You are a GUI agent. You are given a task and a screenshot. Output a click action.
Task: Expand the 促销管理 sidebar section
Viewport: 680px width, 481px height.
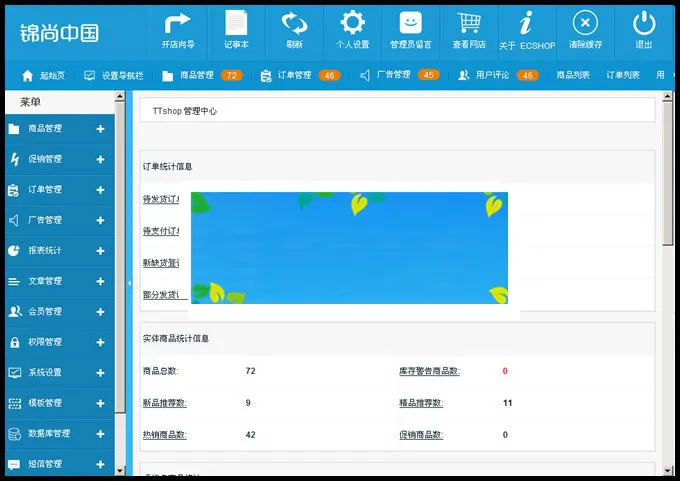(100, 159)
